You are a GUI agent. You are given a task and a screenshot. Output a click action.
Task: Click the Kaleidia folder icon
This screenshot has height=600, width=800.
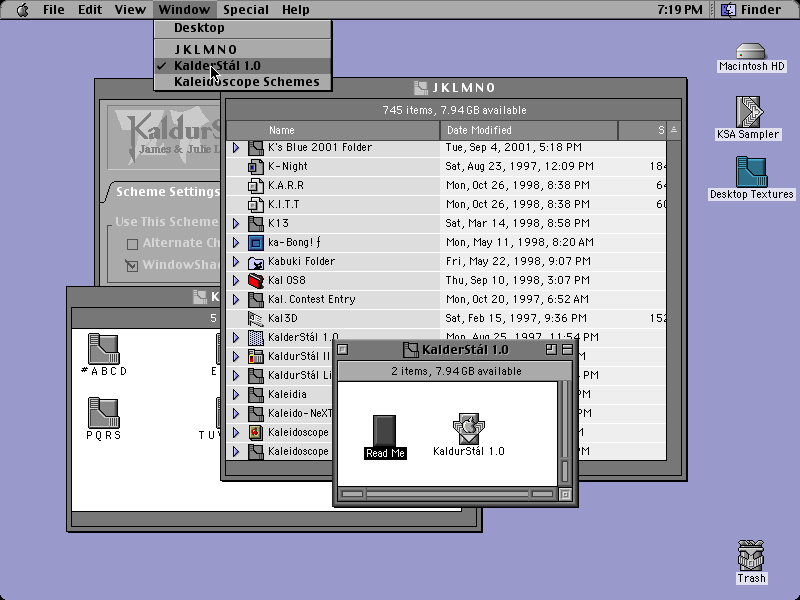point(256,394)
